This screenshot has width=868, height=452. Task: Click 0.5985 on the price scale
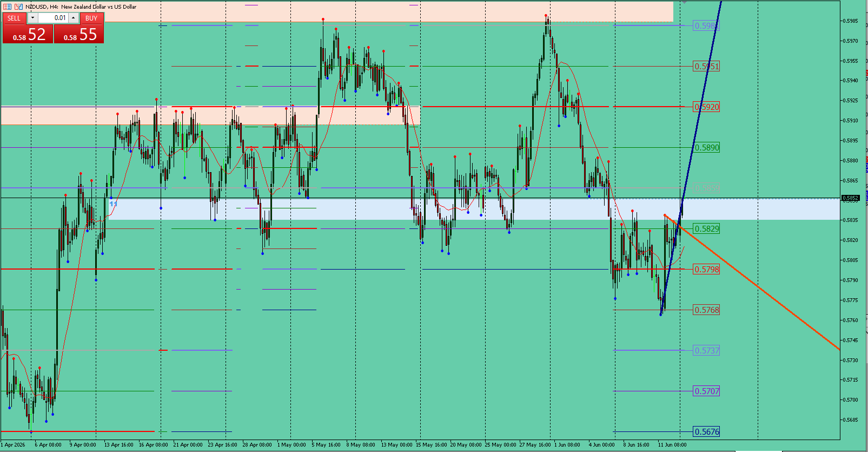pos(851,21)
